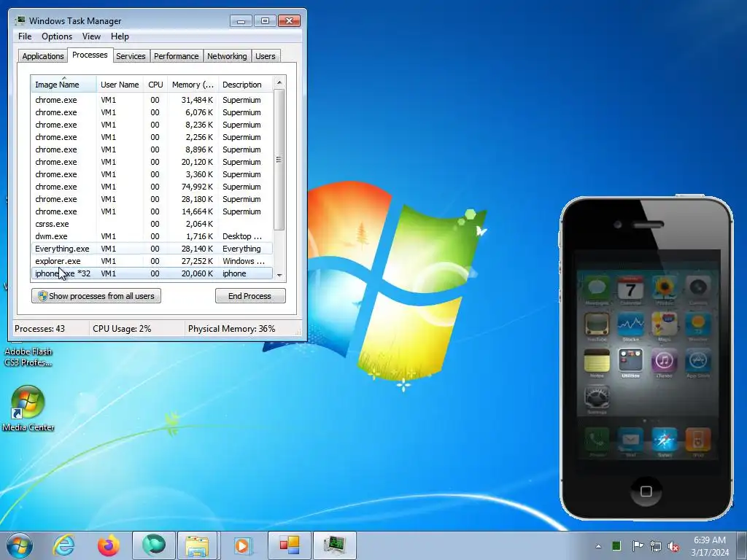Image resolution: width=747 pixels, height=560 pixels.
Task: Open the Media Center desktop shortcut
Action: [28, 408]
